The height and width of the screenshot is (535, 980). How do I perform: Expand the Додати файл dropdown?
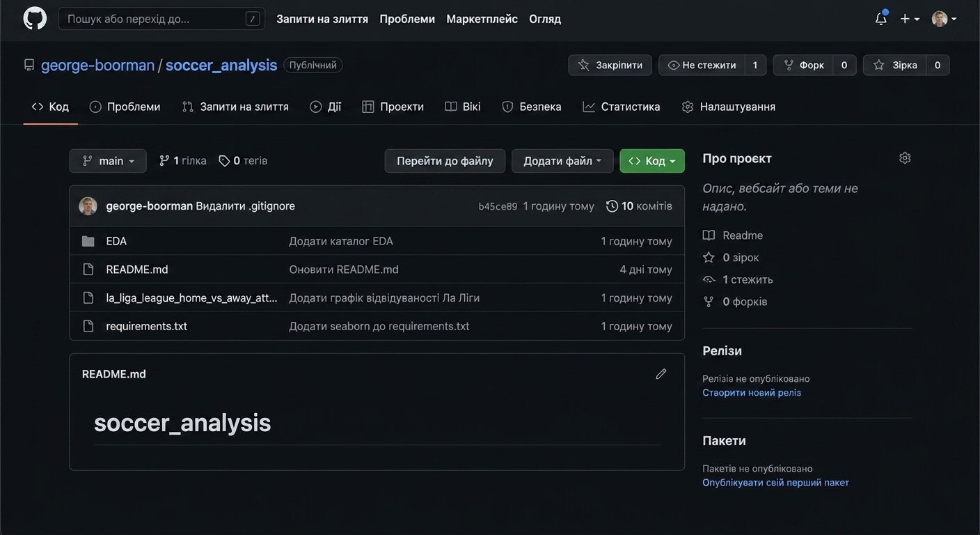coord(562,161)
